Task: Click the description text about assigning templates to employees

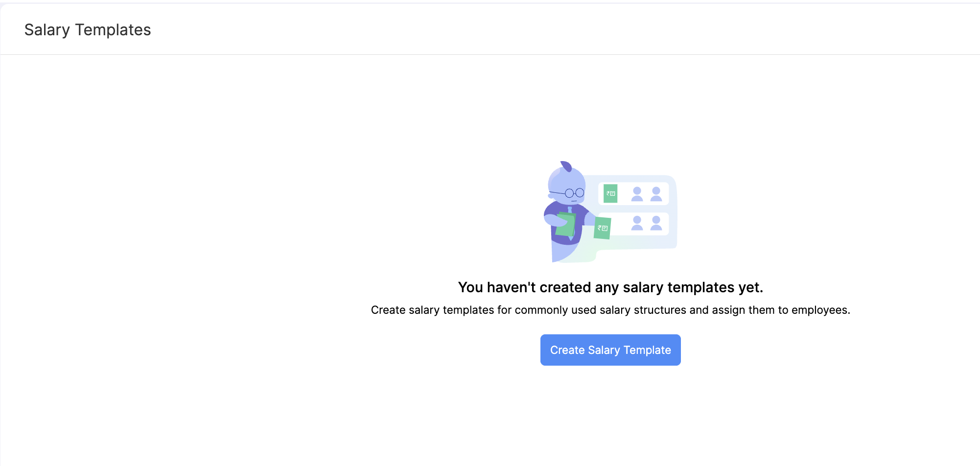Action: click(x=610, y=310)
